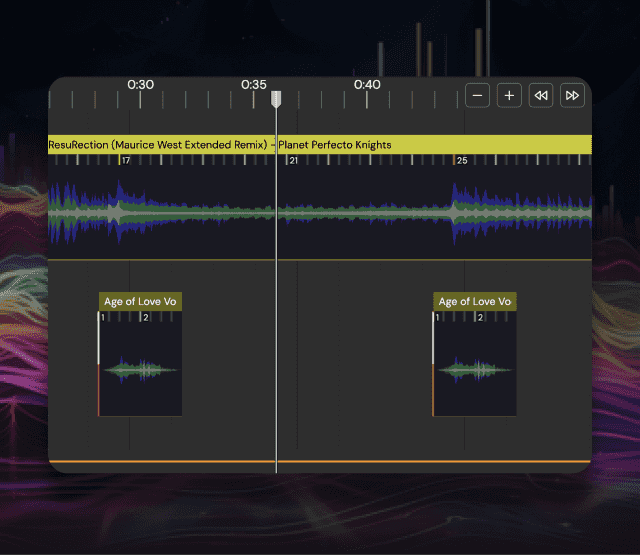Screen dimensions: 640x560
Task: Click the zoom out minus button
Action: click(x=478, y=95)
